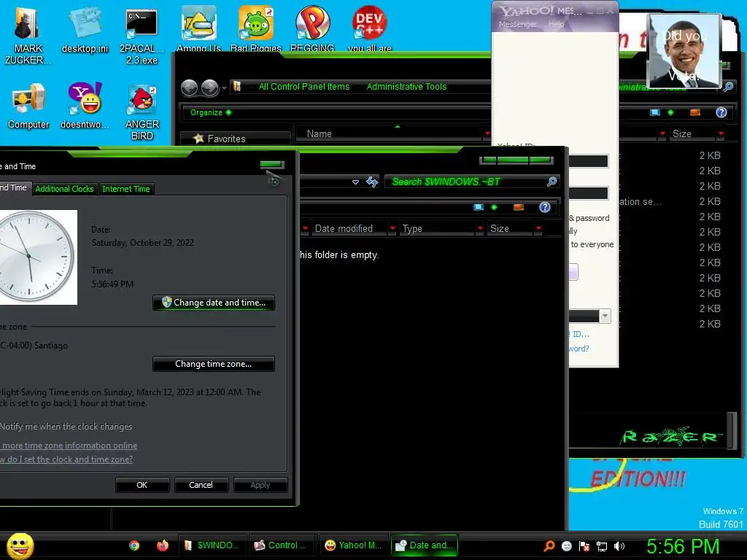
Task: Switch to Date and Time taskbar window
Action: pyautogui.click(x=425, y=545)
